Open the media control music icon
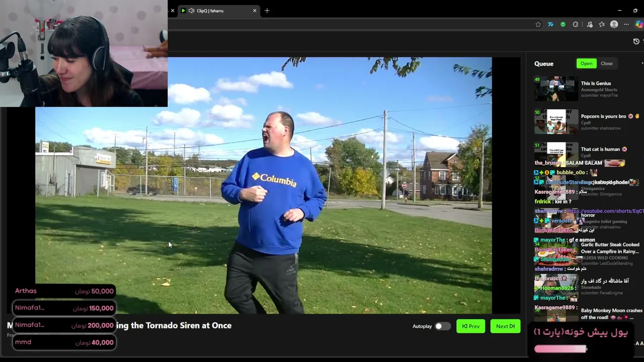 click(590, 24)
